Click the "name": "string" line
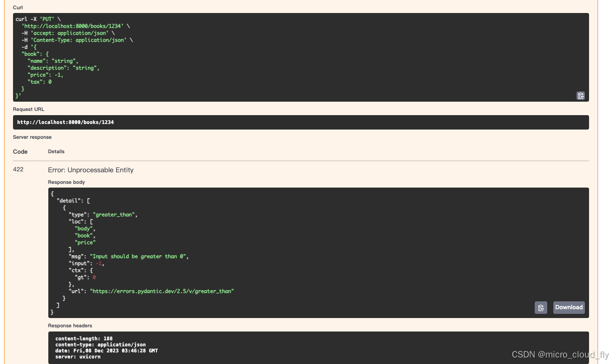Viewport: 616px width, 364px height. pyautogui.click(x=53, y=61)
